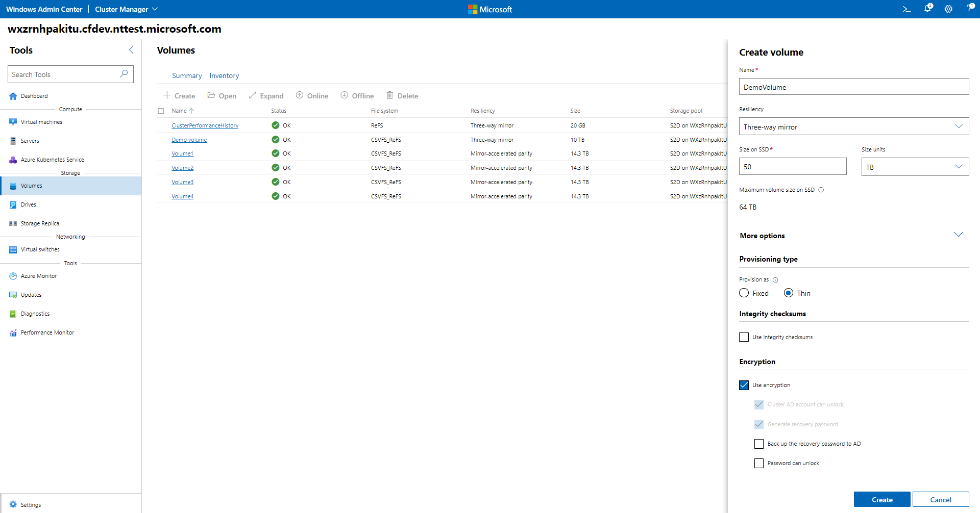Screen dimensions: 980x513
Task: Check Back up the recovery password to AD
Action: coord(759,444)
